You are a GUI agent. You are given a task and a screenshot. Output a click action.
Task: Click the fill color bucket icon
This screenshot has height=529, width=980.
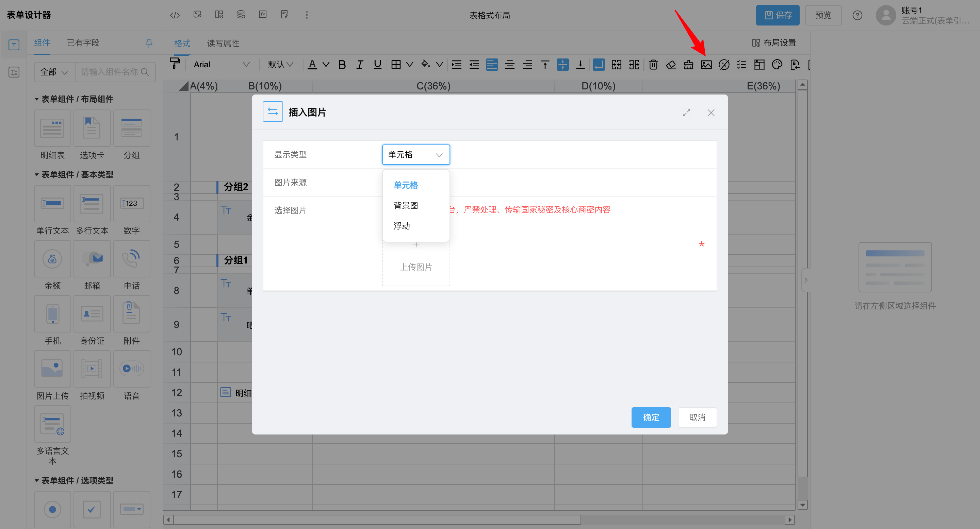click(x=426, y=65)
